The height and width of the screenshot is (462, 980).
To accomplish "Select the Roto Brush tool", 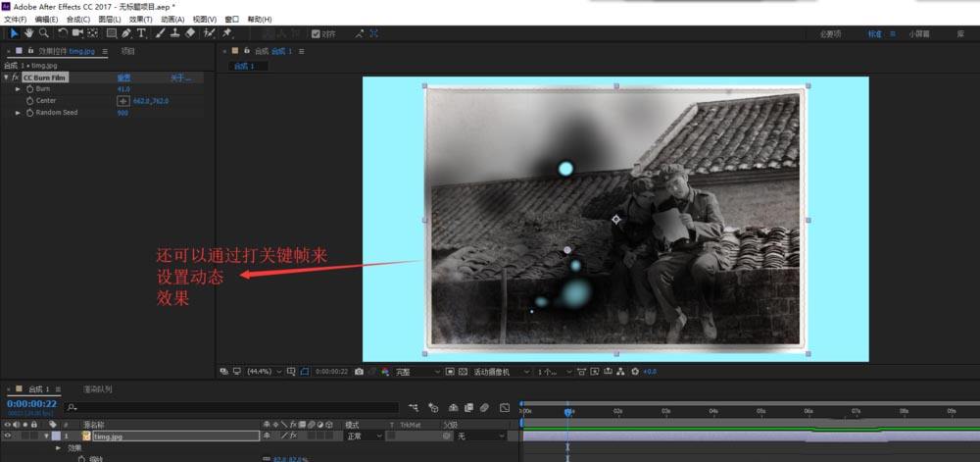I will (x=210, y=33).
